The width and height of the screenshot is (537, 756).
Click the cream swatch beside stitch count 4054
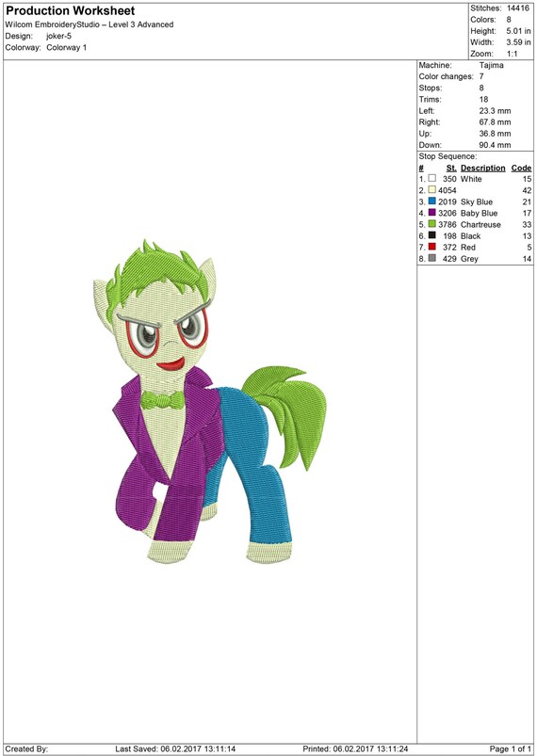(x=431, y=190)
